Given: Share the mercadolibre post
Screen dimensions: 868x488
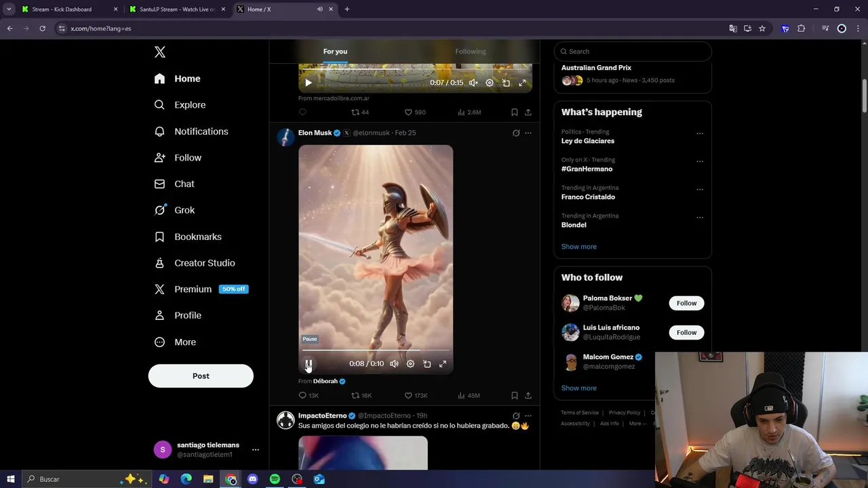Looking at the screenshot, I should pos(528,112).
